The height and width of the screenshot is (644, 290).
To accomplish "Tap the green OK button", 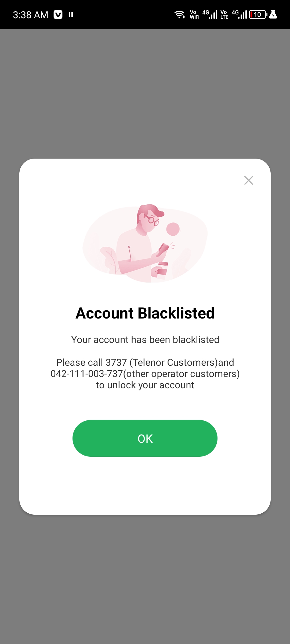I will pyautogui.click(x=145, y=438).
